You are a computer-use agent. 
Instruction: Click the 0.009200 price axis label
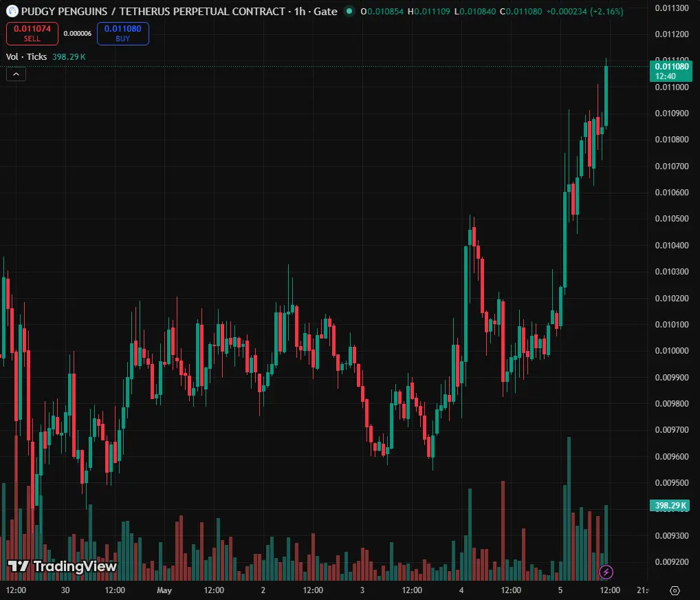pyautogui.click(x=672, y=562)
